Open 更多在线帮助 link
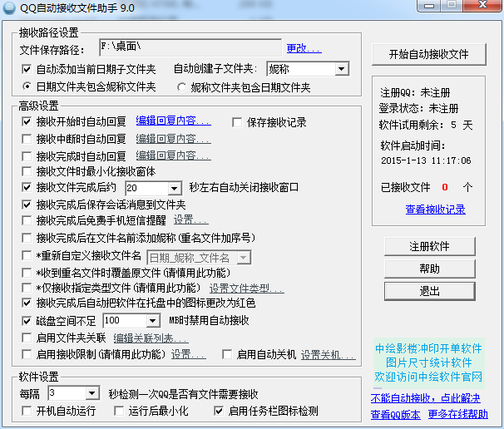Image resolution: width=504 pixels, height=429 pixels. coord(458,415)
